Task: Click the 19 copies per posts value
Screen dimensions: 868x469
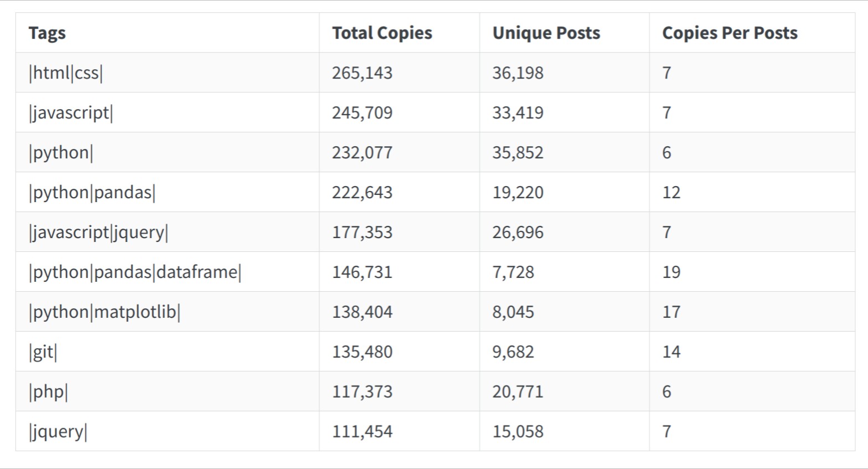Action: pos(671,272)
